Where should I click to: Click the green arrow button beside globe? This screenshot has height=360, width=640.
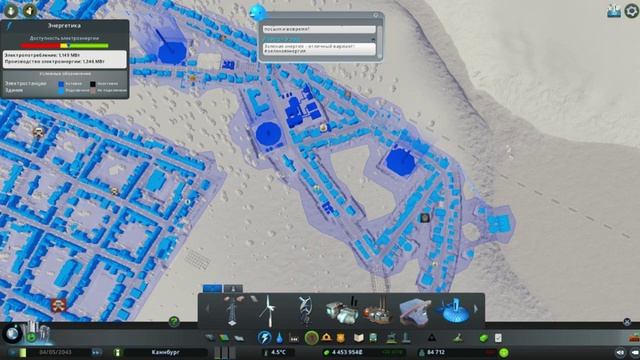[31, 337]
